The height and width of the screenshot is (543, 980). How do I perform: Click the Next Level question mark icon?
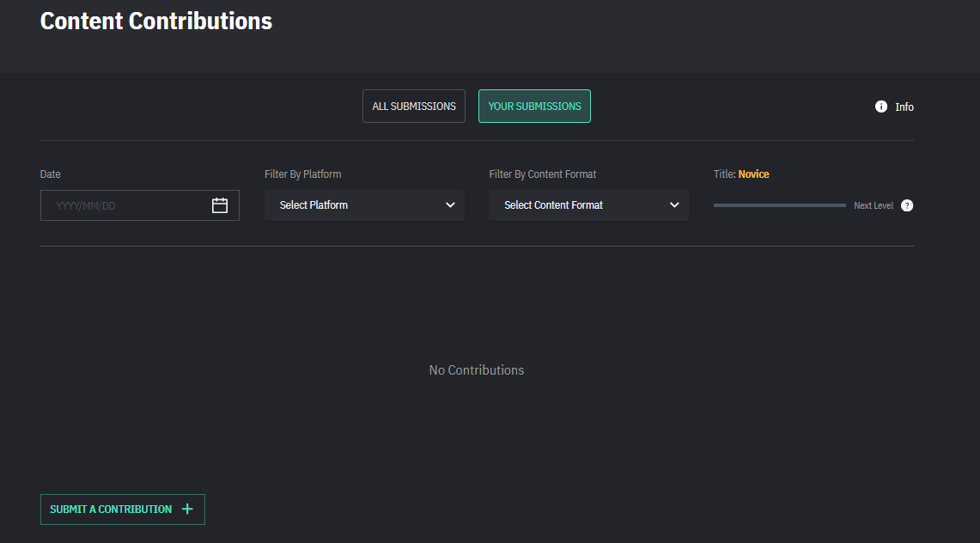[907, 205]
